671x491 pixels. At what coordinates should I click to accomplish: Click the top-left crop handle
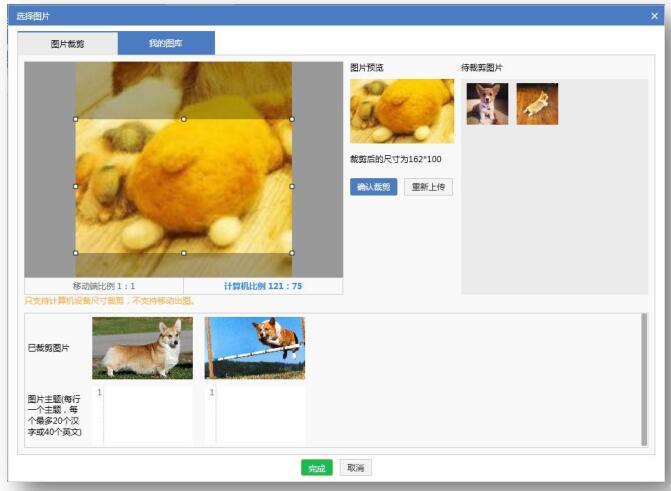coord(76,119)
